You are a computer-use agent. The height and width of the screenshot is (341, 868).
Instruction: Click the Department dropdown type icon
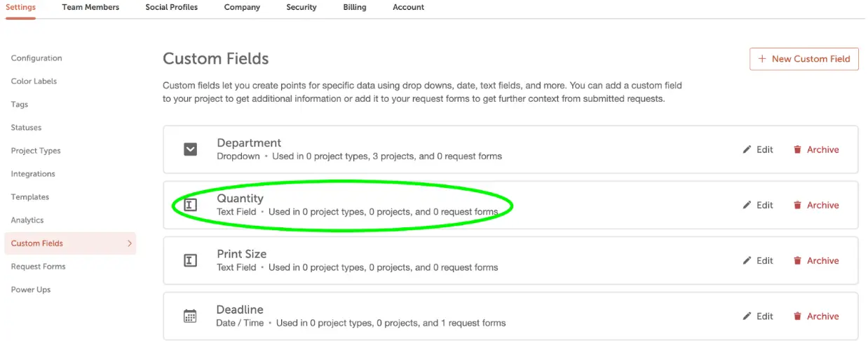pyautogui.click(x=190, y=149)
